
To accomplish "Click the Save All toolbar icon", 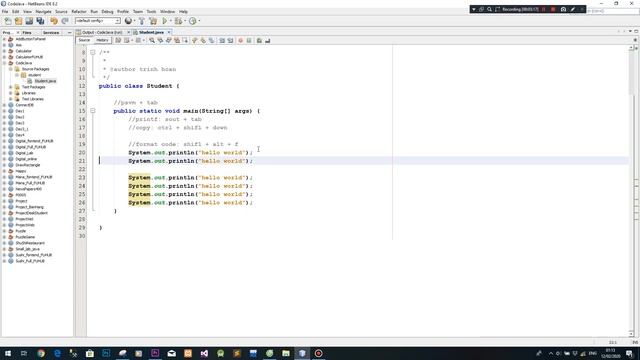I will pos(40,21).
